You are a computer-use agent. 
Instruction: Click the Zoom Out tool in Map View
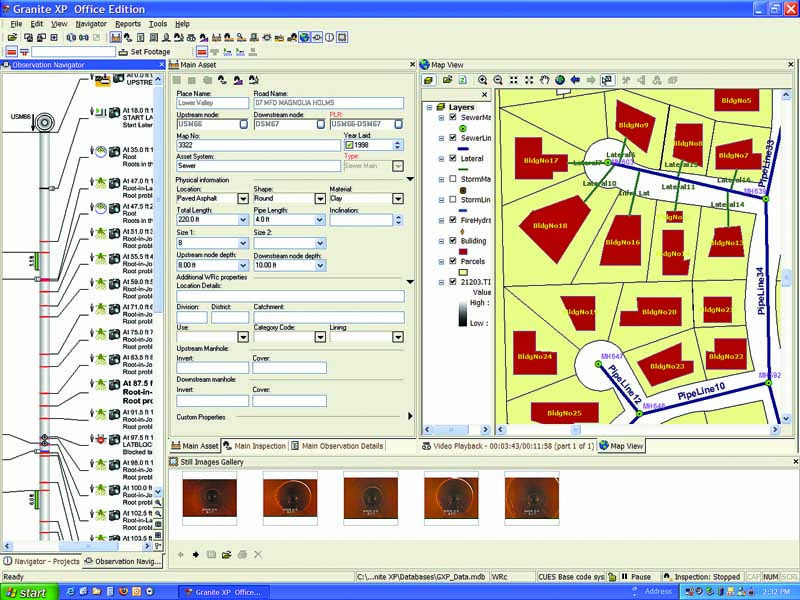pos(498,80)
